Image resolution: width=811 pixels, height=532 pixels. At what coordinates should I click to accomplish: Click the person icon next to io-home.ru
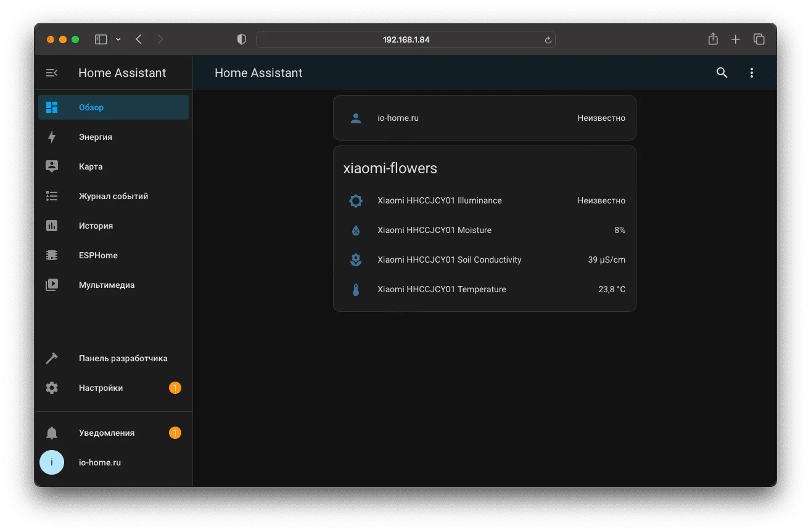[x=356, y=118]
